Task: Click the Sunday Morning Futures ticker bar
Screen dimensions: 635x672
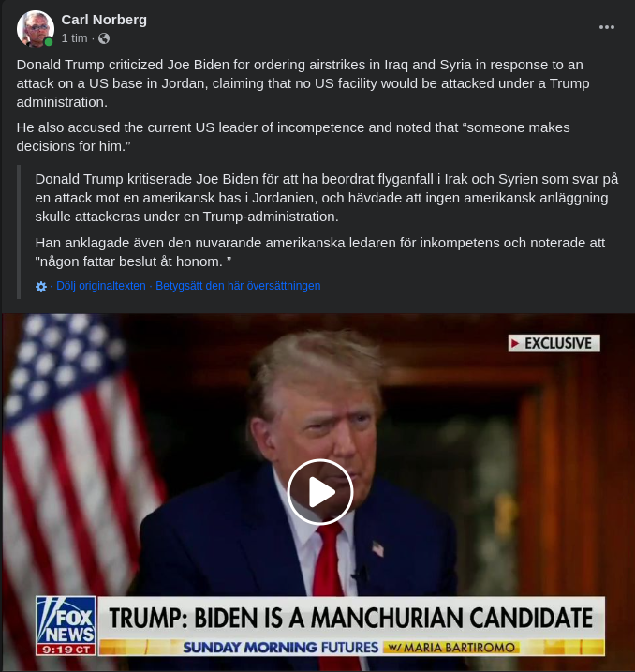Action: [351, 647]
